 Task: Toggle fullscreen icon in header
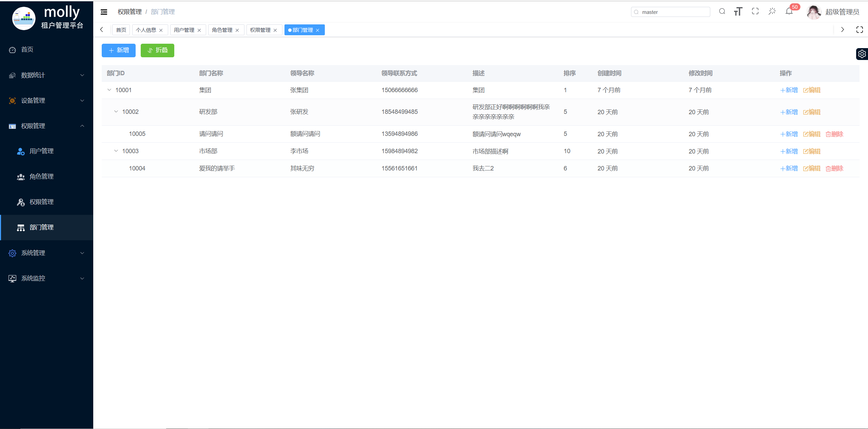click(x=755, y=12)
